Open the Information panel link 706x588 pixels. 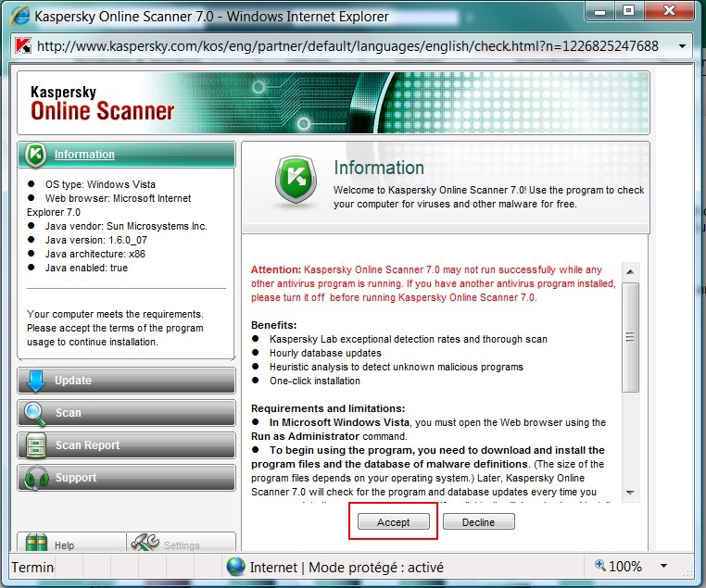point(84,155)
